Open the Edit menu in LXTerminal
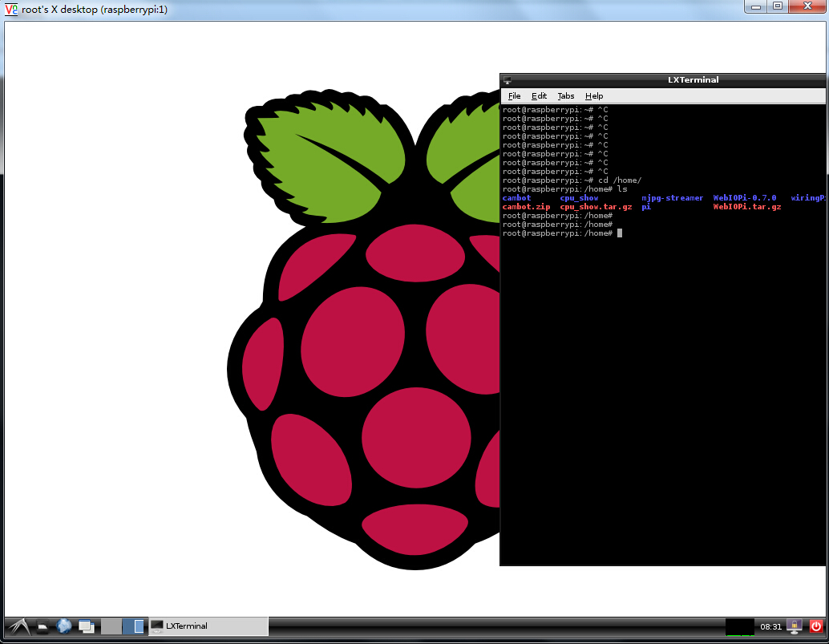Viewport: 829px width, 644px height. [539, 96]
